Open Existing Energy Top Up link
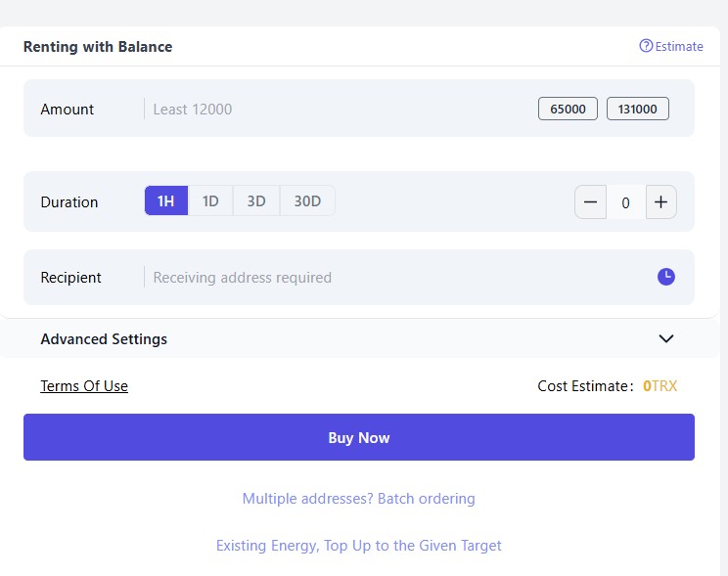The width and height of the screenshot is (728, 576). click(x=359, y=546)
